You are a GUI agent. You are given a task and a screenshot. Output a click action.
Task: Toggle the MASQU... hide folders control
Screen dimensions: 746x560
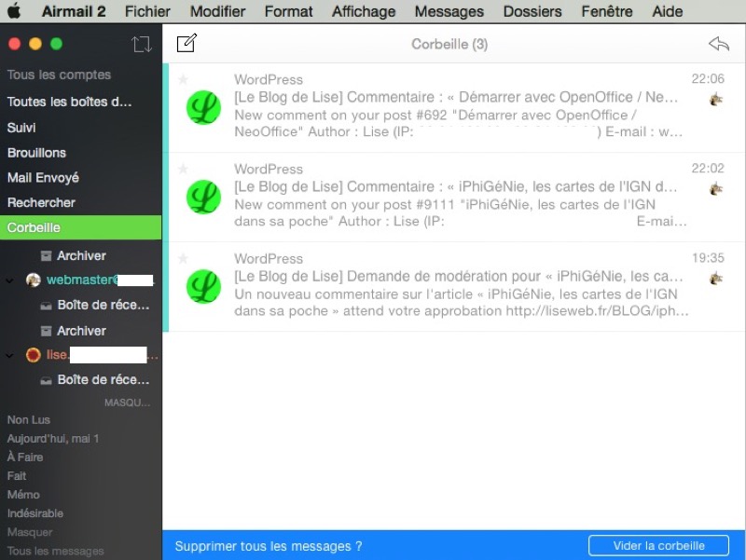tap(127, 403)
